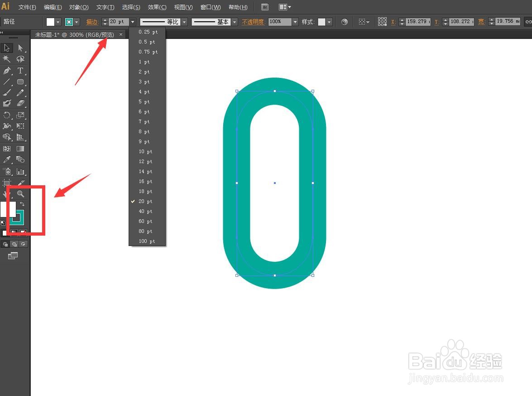Click the transform reference point grid
Image resolution: width=532 pixels, height=396 pixels.
coord(383,22)
